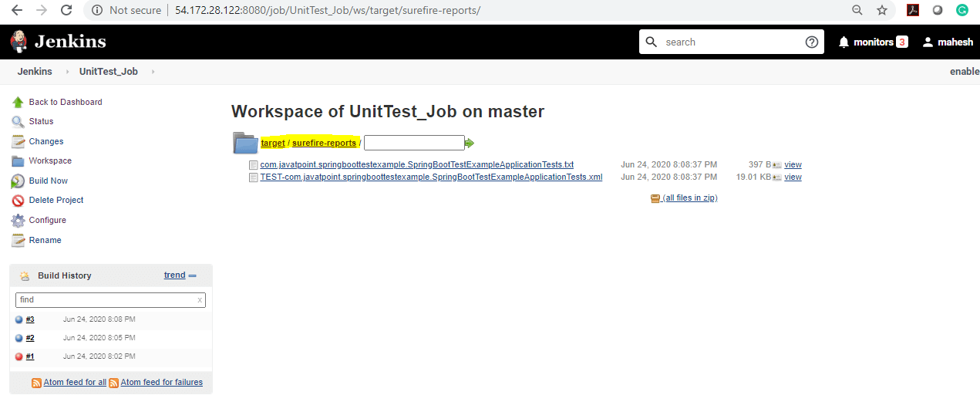The height and width of the screenshot is (402, 980).
Task: Open TEST-com.javatpoint...ApplicationTests.xml file
Action: coord(431,177)
